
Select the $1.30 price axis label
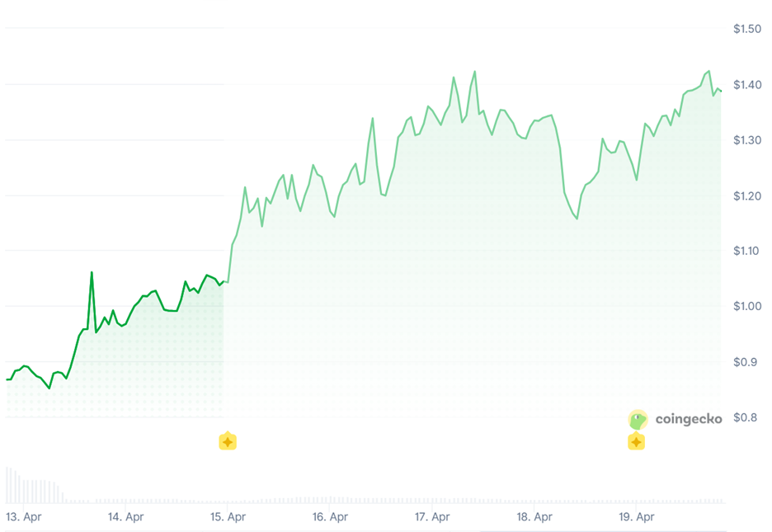747,140
